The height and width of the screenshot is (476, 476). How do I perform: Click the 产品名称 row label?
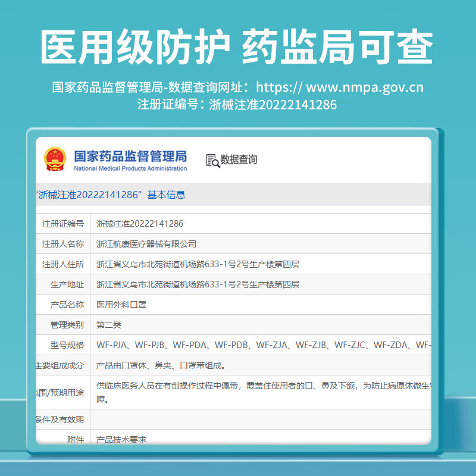point(67,305)
